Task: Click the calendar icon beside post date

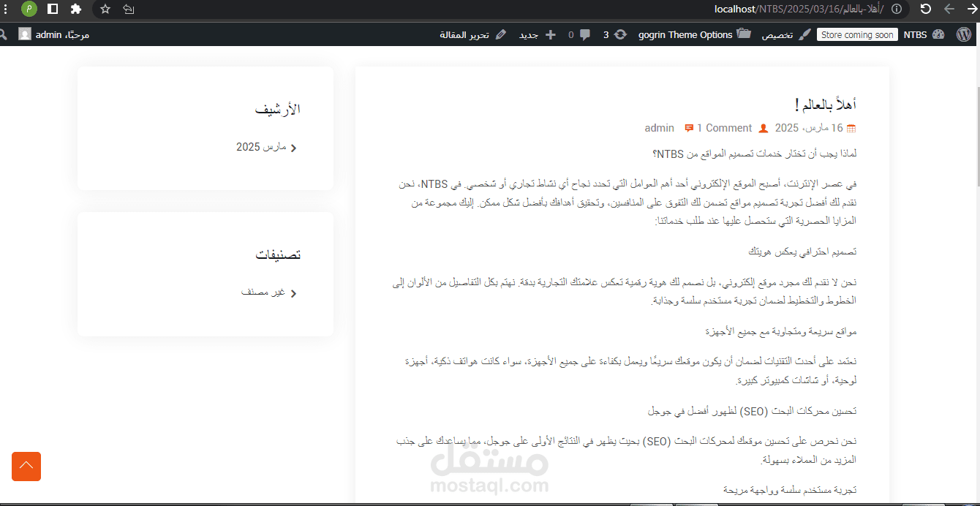Action: (x=851, y=129)
